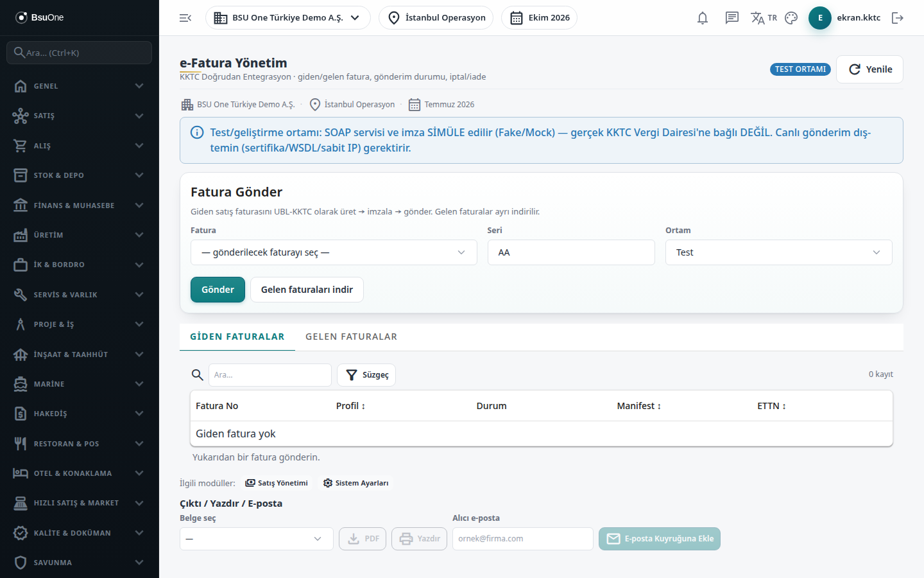Open the Ortam Test dropdown
The height and width of the screenshot is (578, 924).
[x=778, y=252]
